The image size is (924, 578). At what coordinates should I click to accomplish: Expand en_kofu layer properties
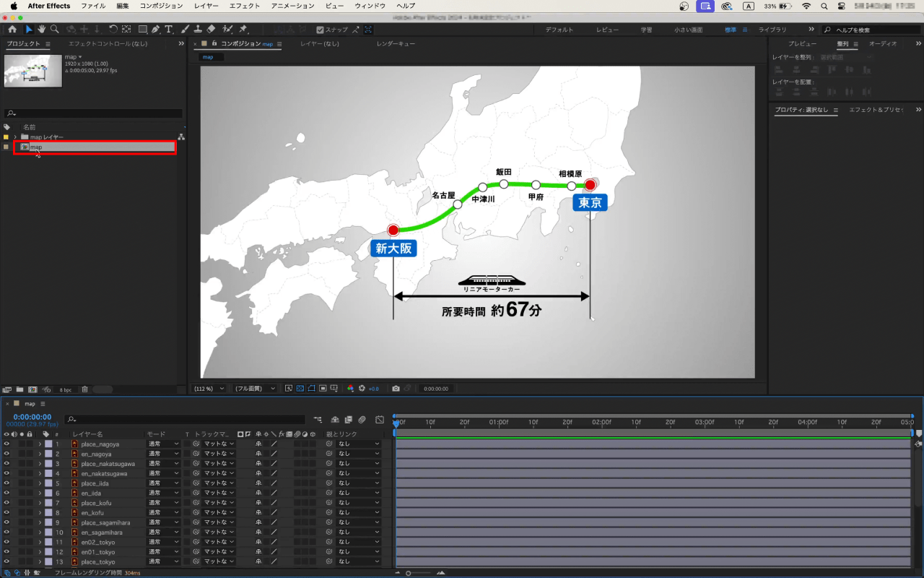pyautogui.click(x=40, y=512)
